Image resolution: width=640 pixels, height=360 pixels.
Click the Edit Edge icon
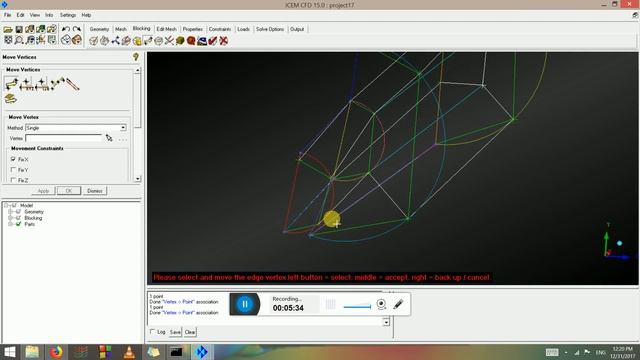[x=169, y=41]
